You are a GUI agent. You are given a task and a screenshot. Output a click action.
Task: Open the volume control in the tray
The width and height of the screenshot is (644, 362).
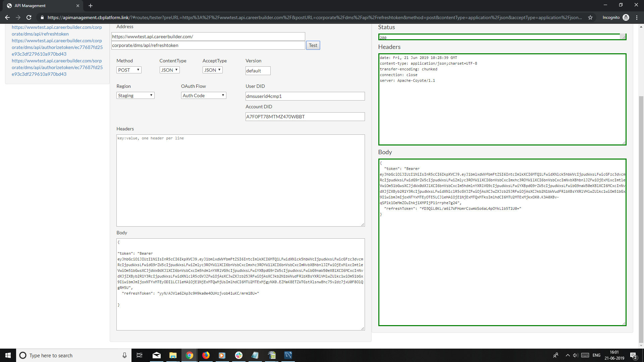click(x=576, y=355)
